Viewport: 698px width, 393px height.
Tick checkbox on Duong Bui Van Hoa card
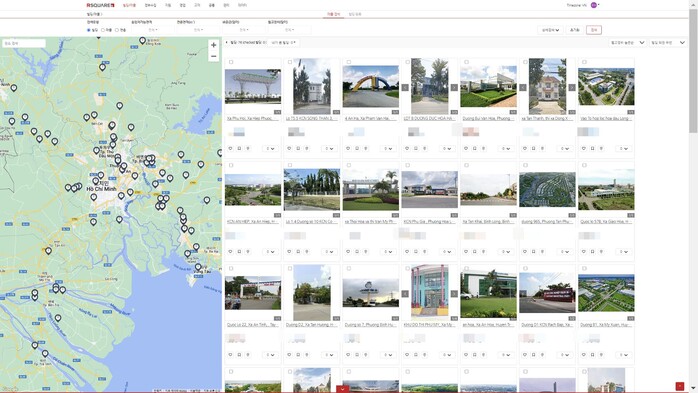(466, 62)
